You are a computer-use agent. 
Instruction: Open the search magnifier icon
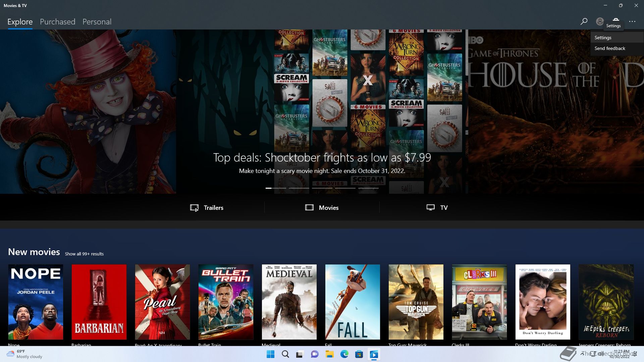[584, 21]
